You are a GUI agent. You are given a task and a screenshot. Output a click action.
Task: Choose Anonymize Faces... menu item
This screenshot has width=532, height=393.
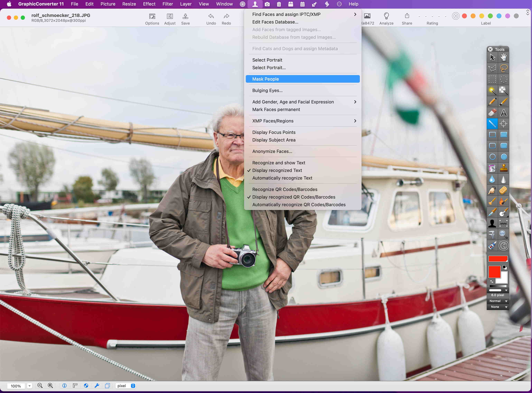[303, 151]
